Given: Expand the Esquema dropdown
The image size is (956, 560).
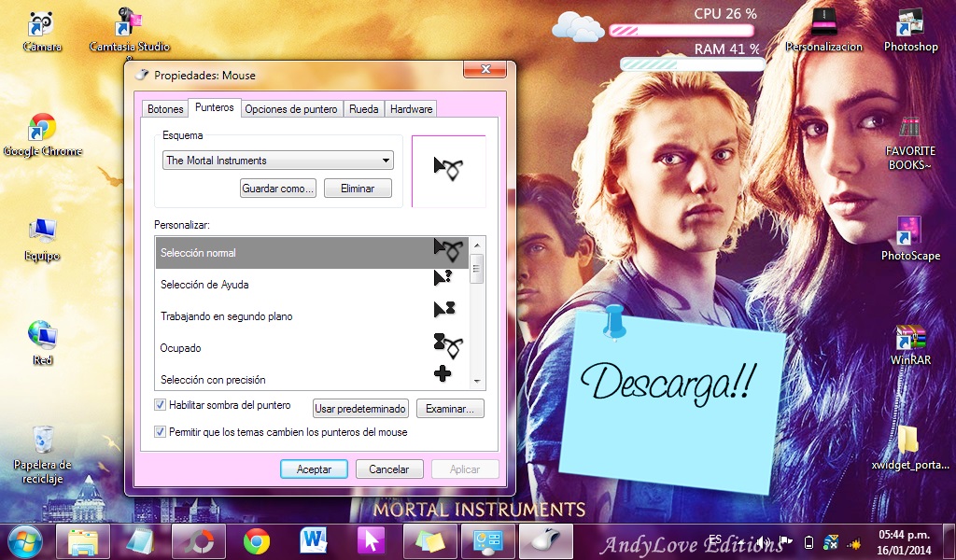Looking at the screenshot, I should (x=278, y=161).
